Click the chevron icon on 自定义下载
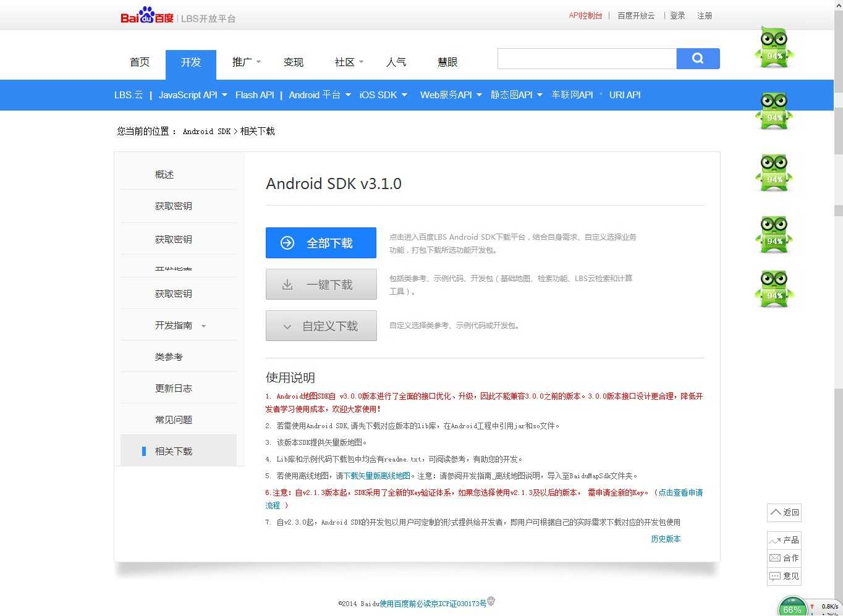The width and height of the screenshot is (843, 616). pos(287,326)
